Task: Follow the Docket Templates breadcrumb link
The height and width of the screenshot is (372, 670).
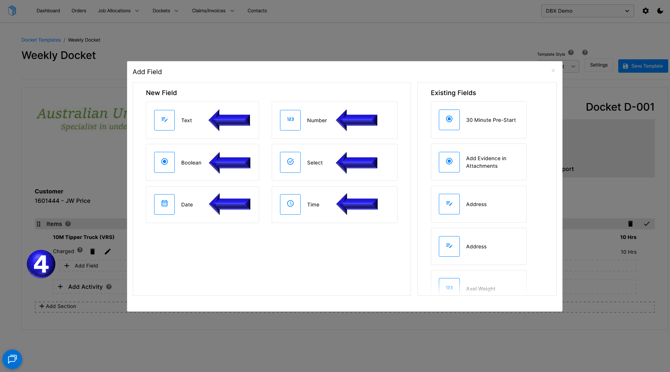Action: click(x=41, y=40)
